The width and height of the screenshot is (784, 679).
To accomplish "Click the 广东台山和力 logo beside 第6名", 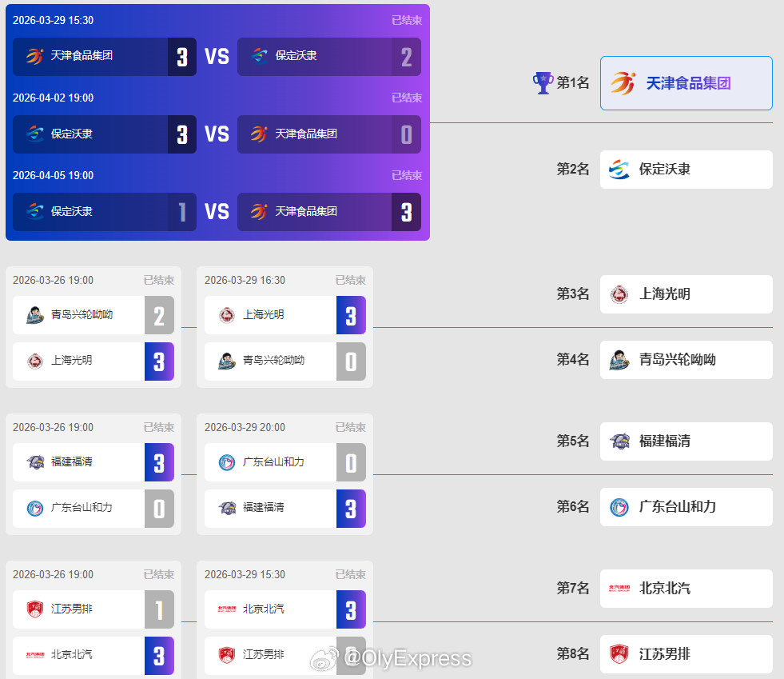I will [621, 507].
